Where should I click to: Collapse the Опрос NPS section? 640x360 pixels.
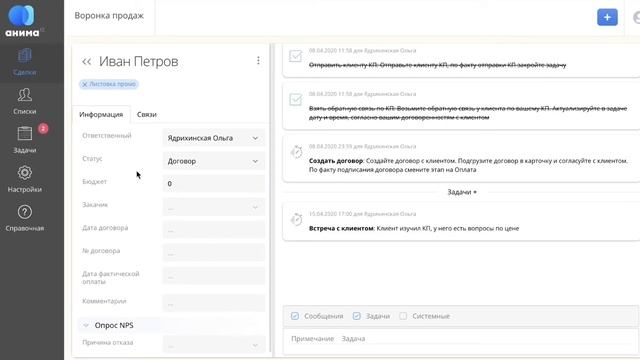pyautogui.click(x=86, y=325)
